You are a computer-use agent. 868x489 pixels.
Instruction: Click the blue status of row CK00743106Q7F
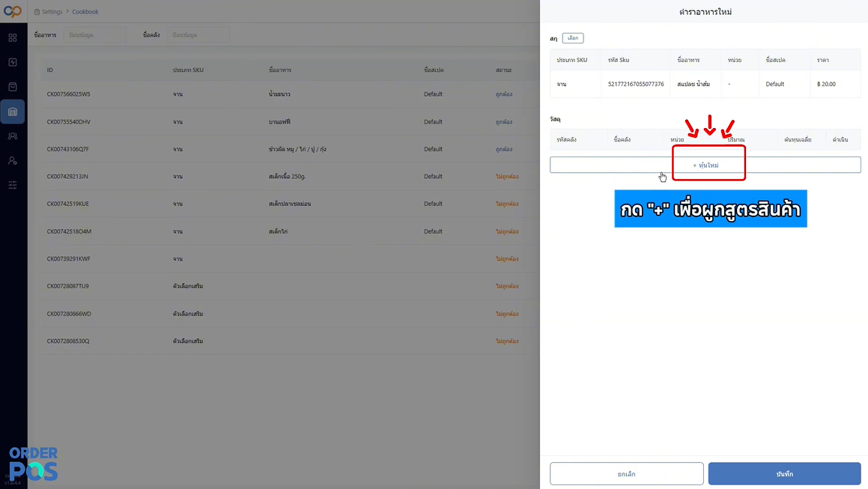pyautogui.click(x=504, y=149)
